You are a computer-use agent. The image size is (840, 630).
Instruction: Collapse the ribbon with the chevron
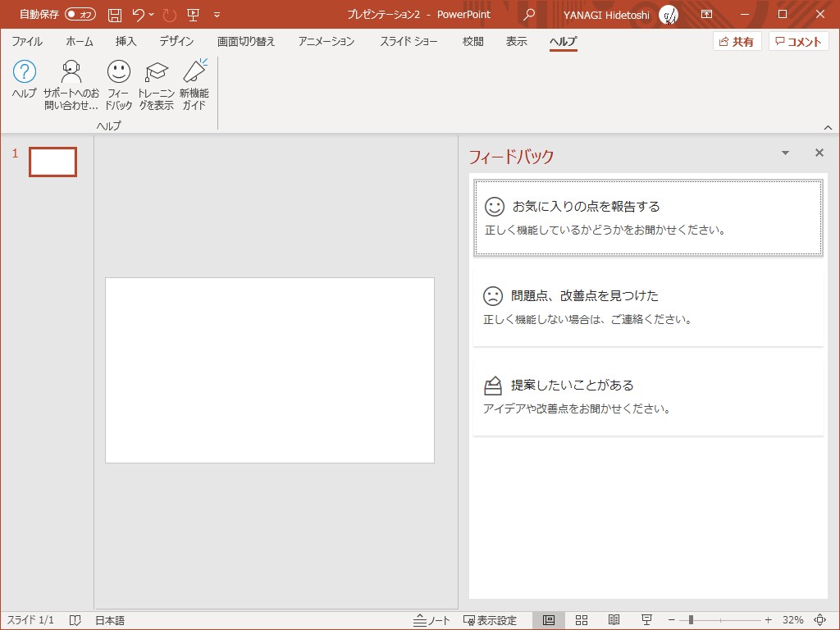828,127
